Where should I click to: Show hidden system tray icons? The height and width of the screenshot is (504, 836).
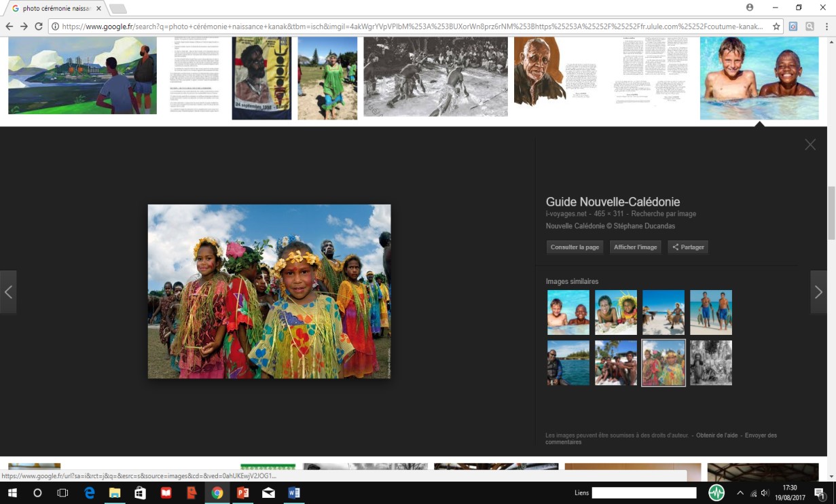pyautogui.click(x=740, y=493)
